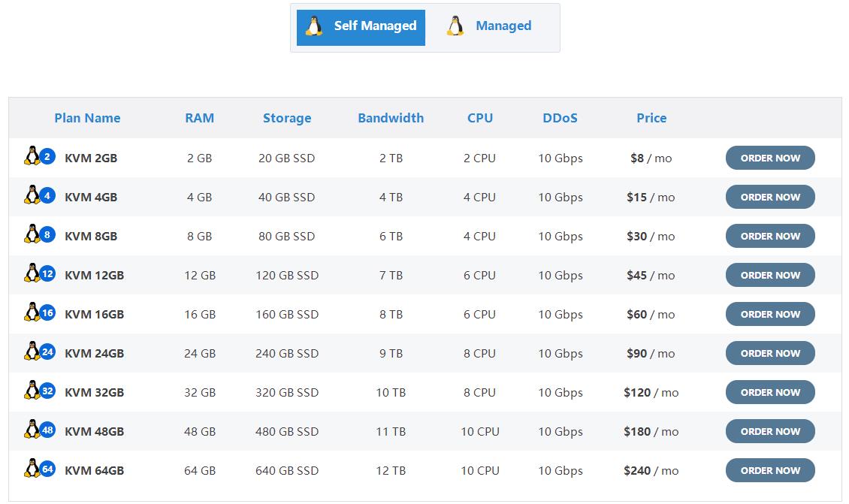
Task: Click the Plan Name column header
Action: [x=87, y=118]
